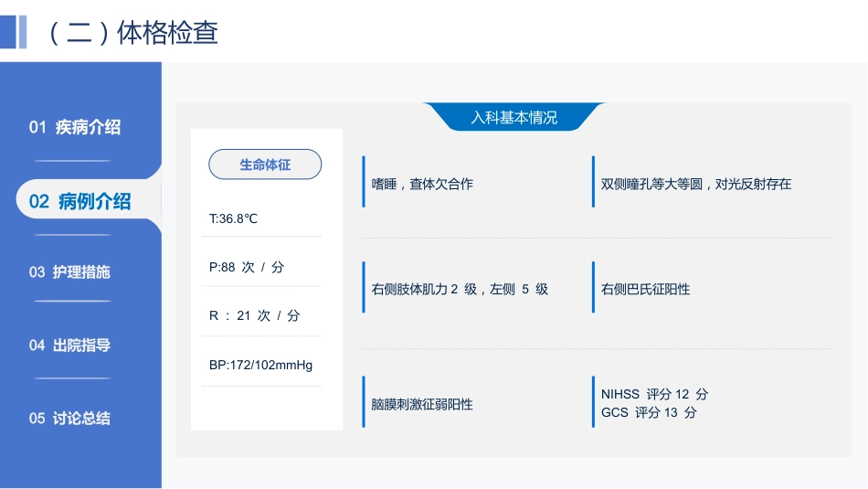Select blood pressure BP:172/102mmHg
Screen dimensions: 868x489
[x=260, y=365]
